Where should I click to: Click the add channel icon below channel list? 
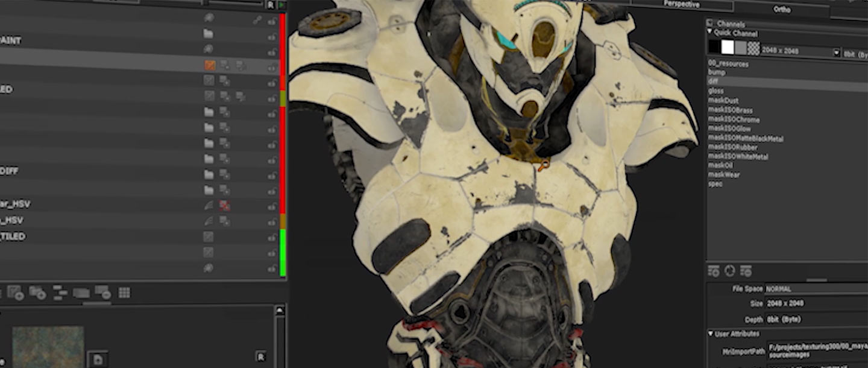tap(714, 271)
